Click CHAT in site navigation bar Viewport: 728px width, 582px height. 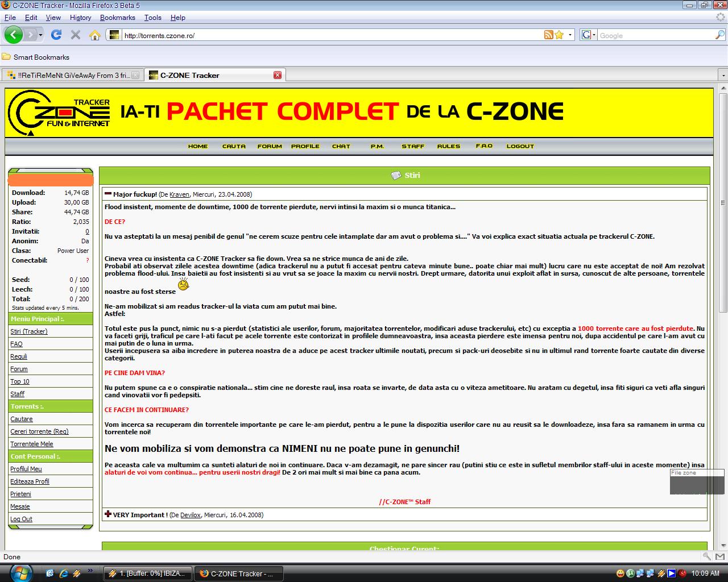[341, 146]
